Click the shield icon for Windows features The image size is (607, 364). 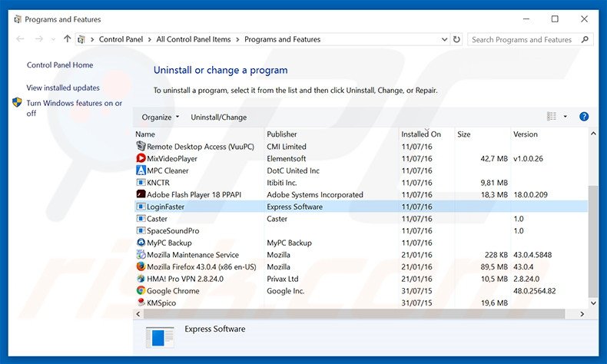point(17,102)
